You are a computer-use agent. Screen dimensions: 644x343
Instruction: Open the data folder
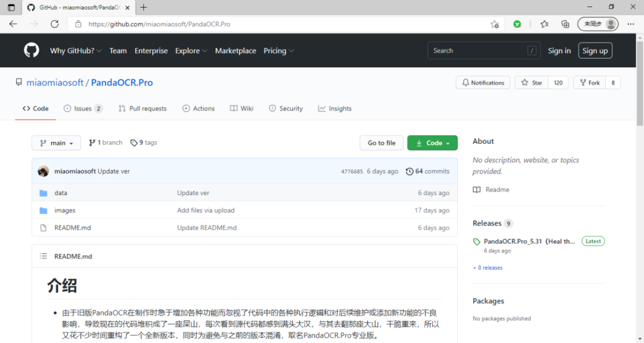pyautogui.click(x=61, y=193)
